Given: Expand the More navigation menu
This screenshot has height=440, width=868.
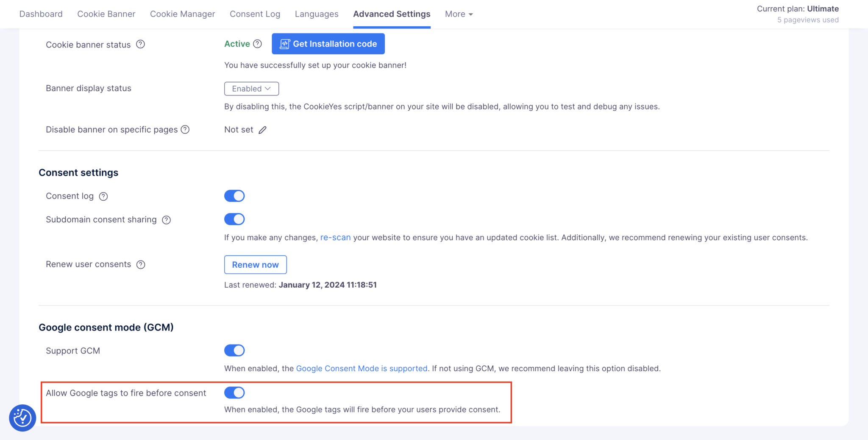Looking at the screenshot, I should coord(458,14).
